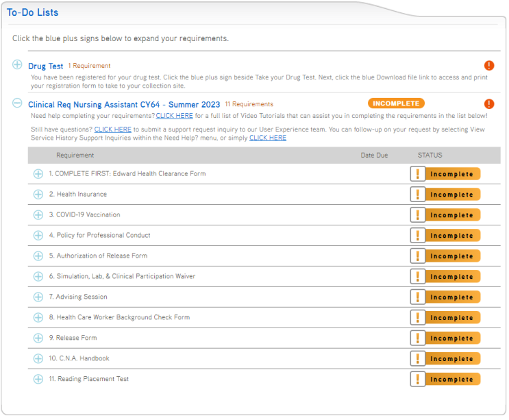Viewport: 509px width, 420px height.
Task: Open the Drug Test heading link
Action: [x=45, y=66]
